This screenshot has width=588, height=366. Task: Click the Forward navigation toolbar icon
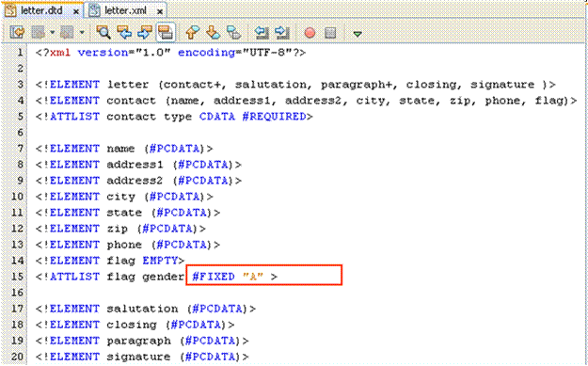(x=67, y=33)
